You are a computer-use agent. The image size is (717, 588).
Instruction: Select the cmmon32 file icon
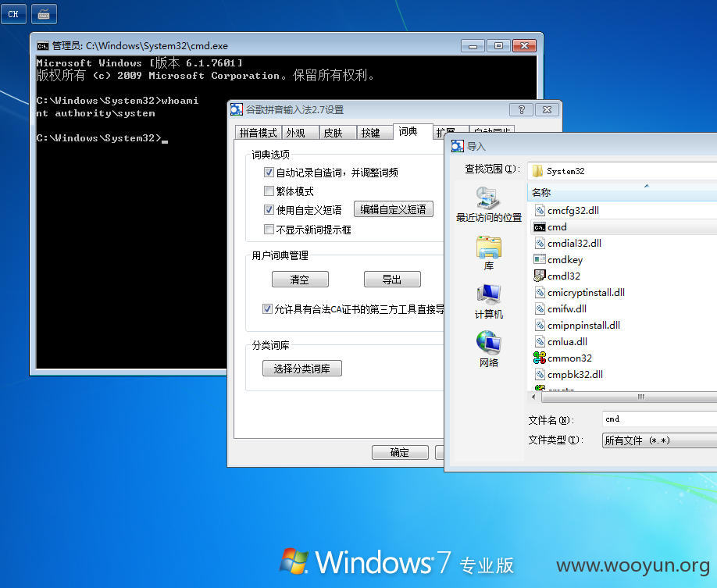[x=540, y=358]
